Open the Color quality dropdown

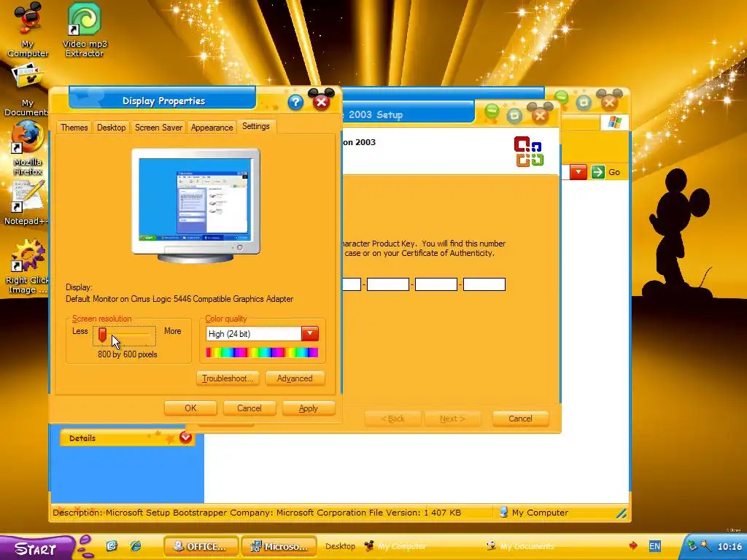(x=309, y=333)
